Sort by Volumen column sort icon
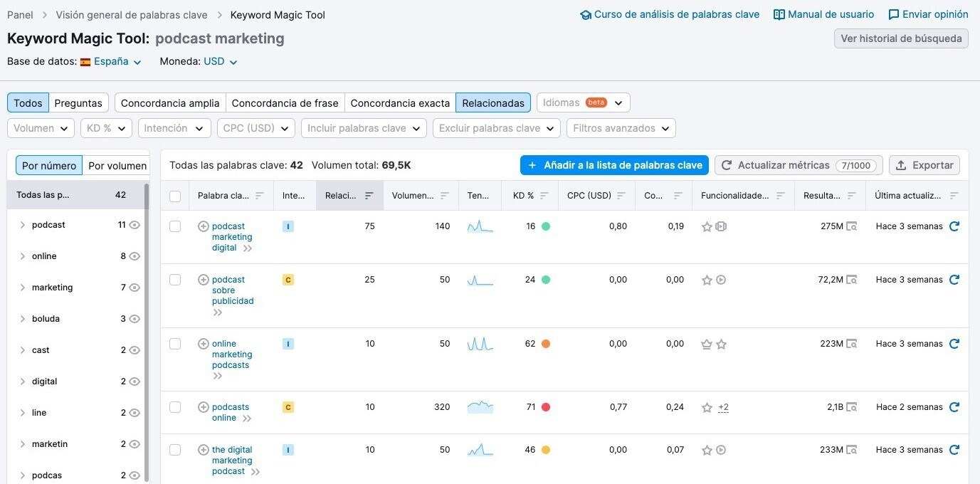980x484 pixels. tap(445, 195)
